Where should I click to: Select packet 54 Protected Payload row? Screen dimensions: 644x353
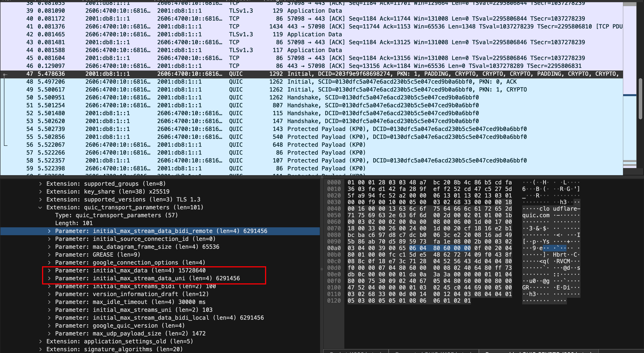(311, 129)
